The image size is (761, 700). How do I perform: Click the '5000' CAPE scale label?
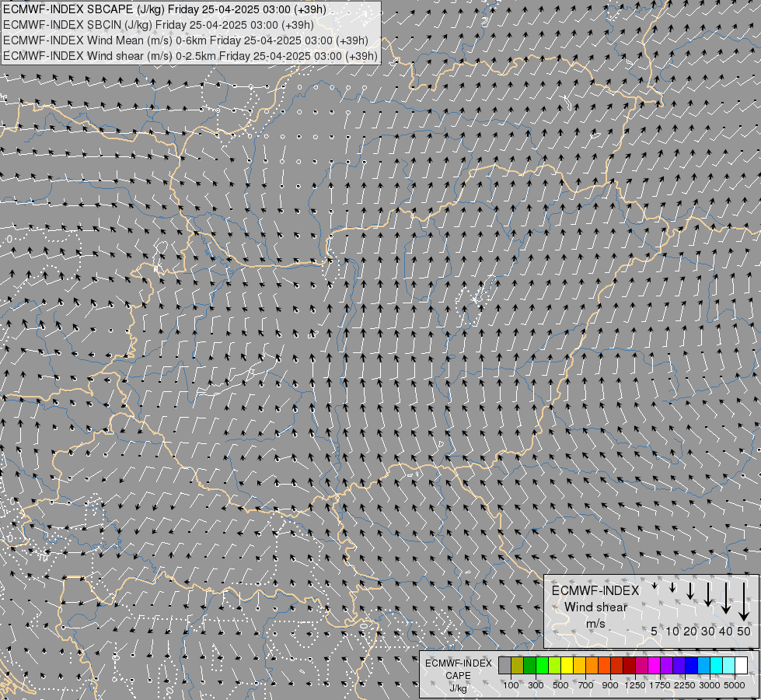[735, 685]
